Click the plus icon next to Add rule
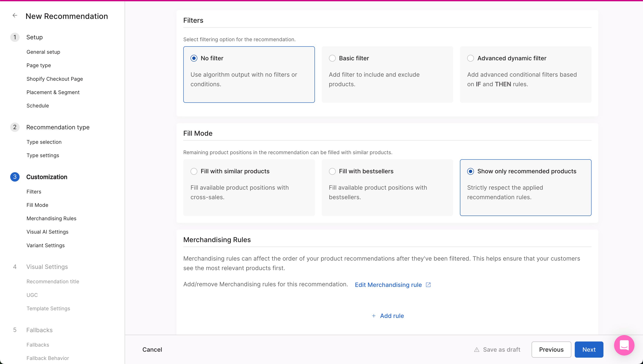The width and height of the screenshot is (643, 364). (x=374, y=316)
